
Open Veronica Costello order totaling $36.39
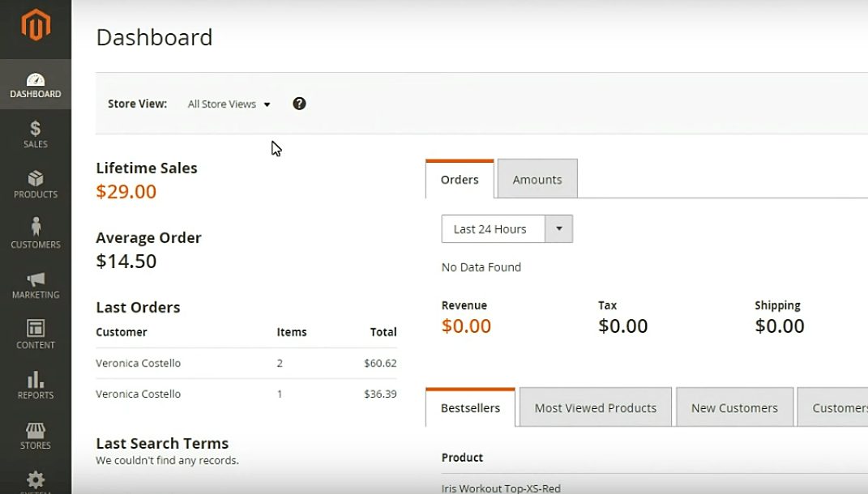click(246, 394)
